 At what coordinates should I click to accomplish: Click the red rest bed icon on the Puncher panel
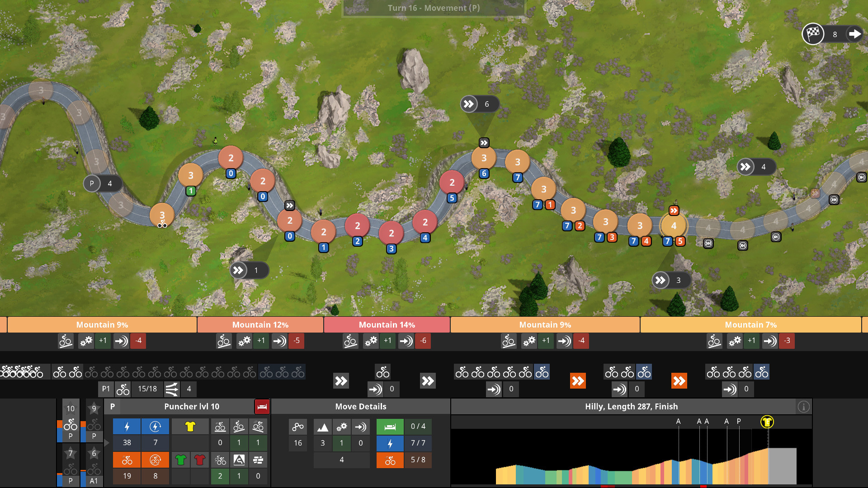point(262,406)
